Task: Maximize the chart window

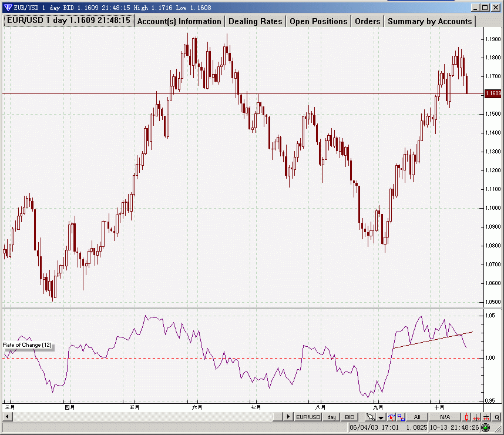Action: (485, 8)
